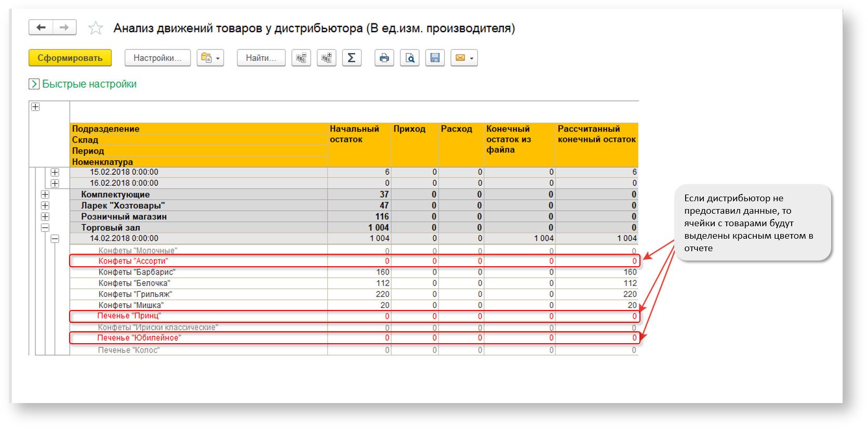
Task: Select the Номенклатура header cell
Action: pyautogui.click(x=199, y=162)
